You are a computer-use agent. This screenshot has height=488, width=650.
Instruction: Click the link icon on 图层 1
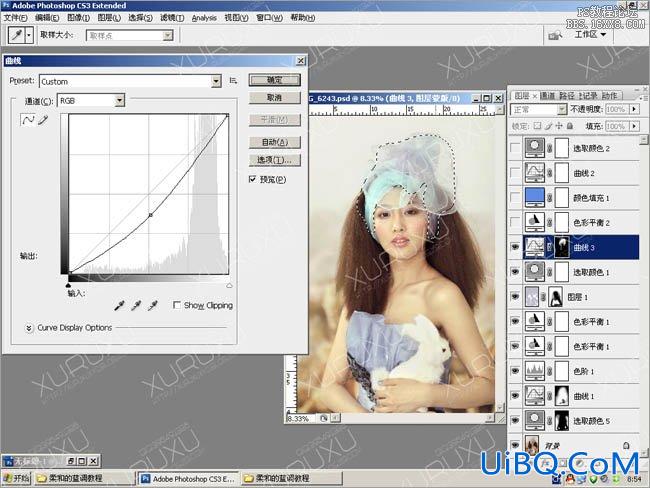pyautogui.click(x=543, y=297)
